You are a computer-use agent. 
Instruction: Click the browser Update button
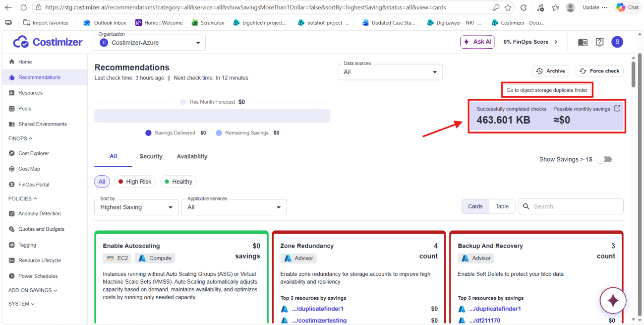[595, 7]
